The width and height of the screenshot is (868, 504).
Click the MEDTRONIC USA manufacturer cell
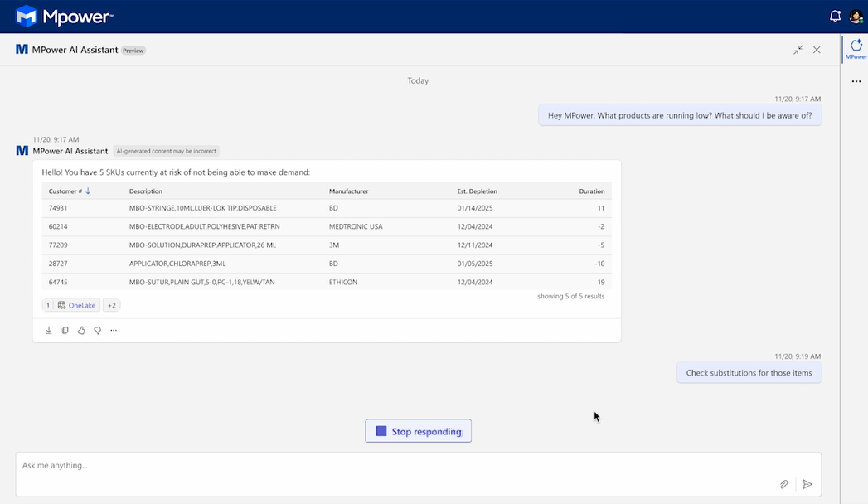[x=356, y=226]
